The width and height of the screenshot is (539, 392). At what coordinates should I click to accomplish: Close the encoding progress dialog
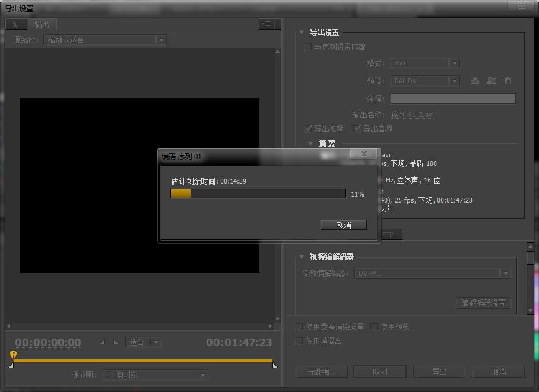[364, 154]
